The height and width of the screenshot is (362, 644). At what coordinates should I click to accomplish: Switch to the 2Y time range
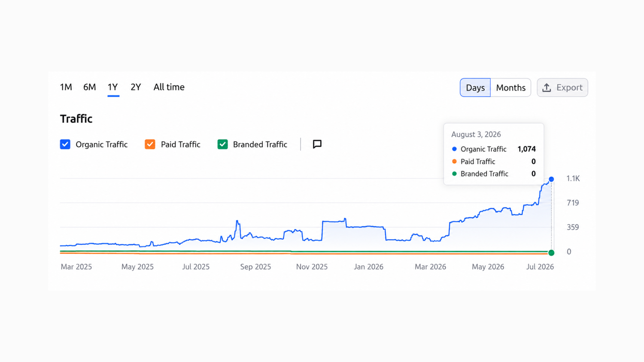pyautogui.click(x=136, y=87)
